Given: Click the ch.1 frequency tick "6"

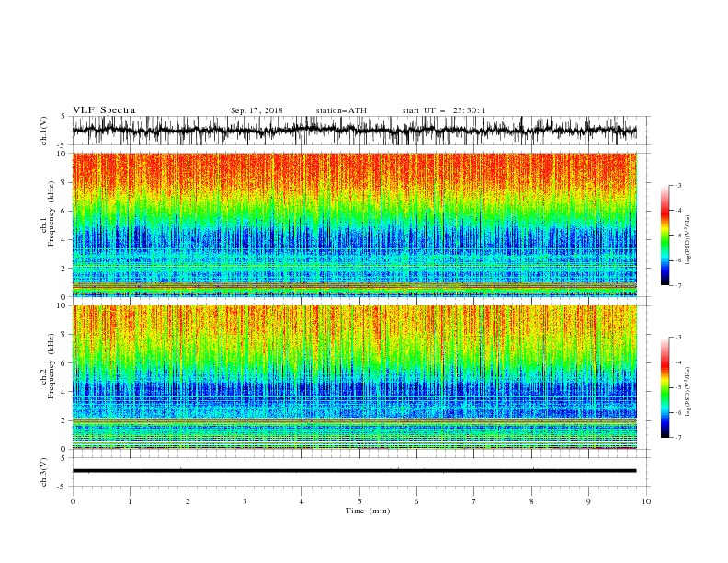Looking at the screenshot, I should click(x=65, y=211).
